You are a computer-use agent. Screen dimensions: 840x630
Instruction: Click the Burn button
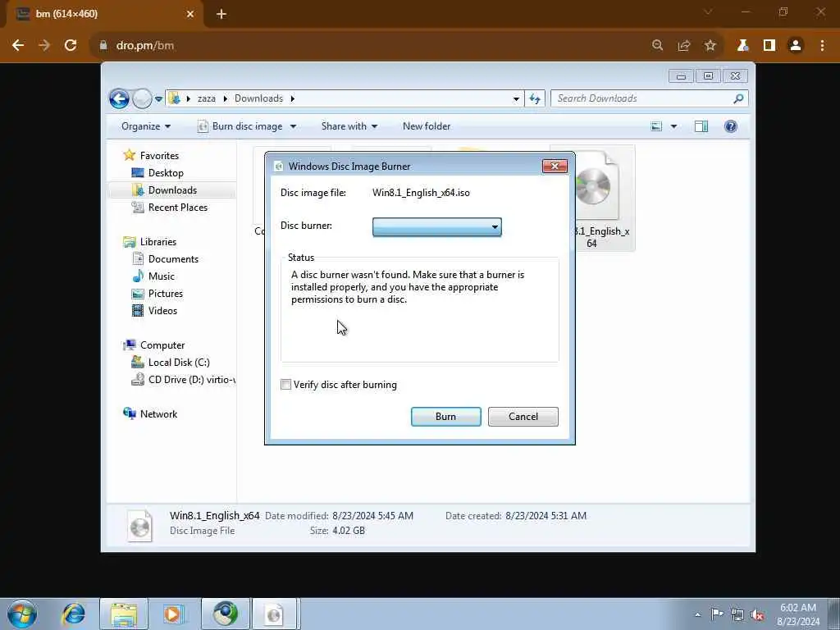[445, 417]
